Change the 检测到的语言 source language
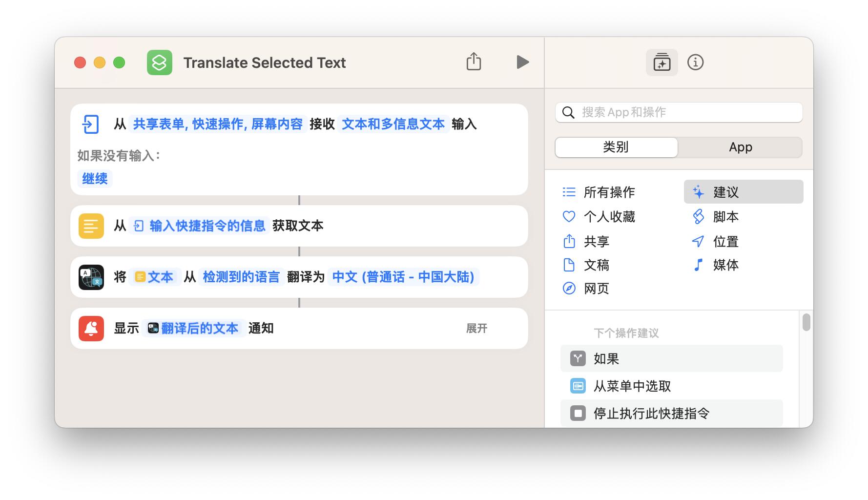The width and height of the screenshot is (868, 500). 241,277
